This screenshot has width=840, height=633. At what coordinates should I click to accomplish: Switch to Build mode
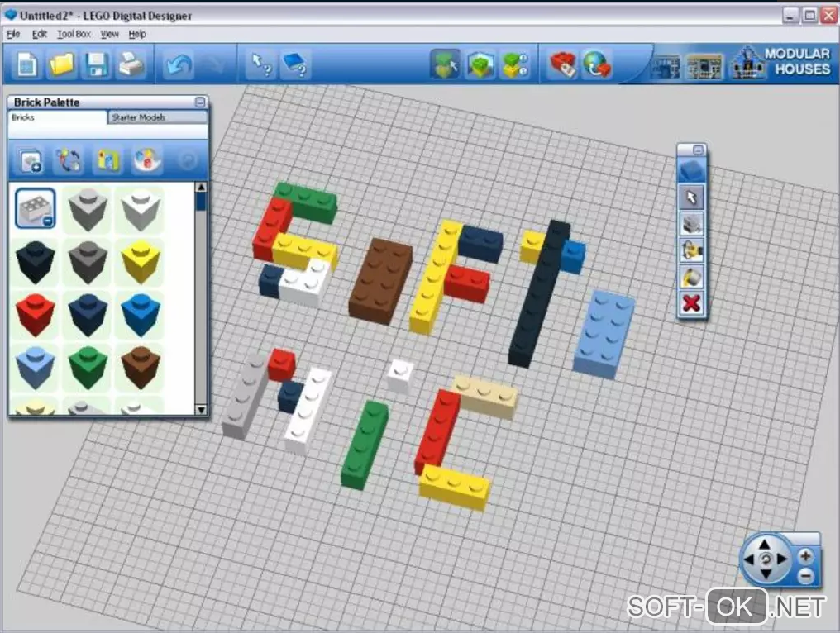[445, 64]
